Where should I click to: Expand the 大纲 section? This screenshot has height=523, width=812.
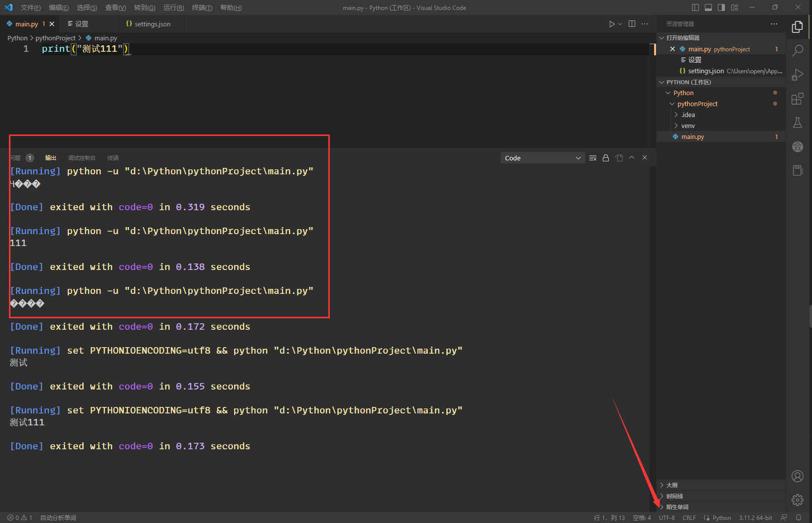(721, 485)
